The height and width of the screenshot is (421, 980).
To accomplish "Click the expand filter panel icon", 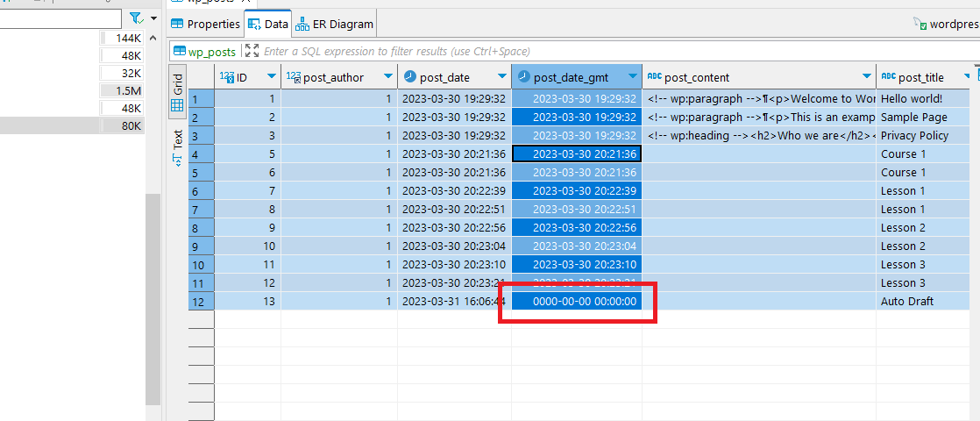I will (x=252, y=51).
